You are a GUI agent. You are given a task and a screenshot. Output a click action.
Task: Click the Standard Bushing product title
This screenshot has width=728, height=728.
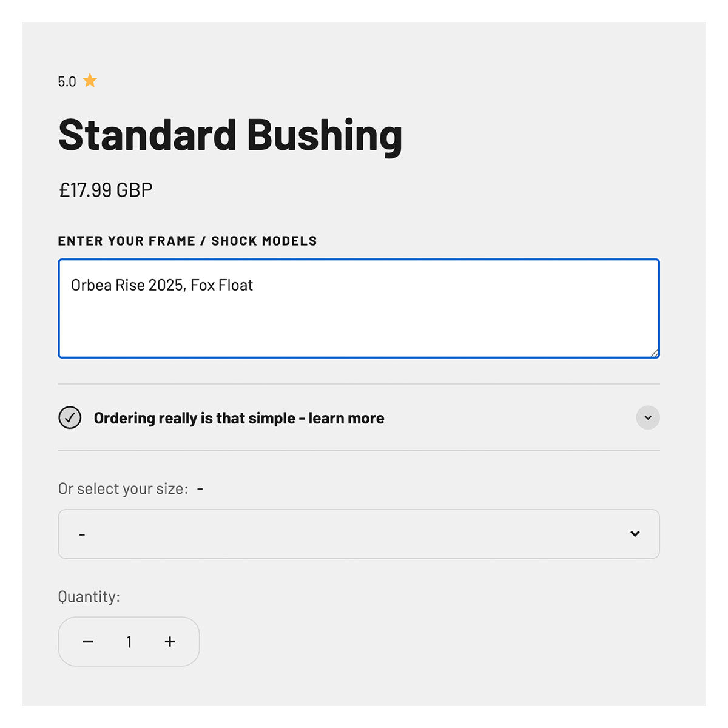point(230,135)
